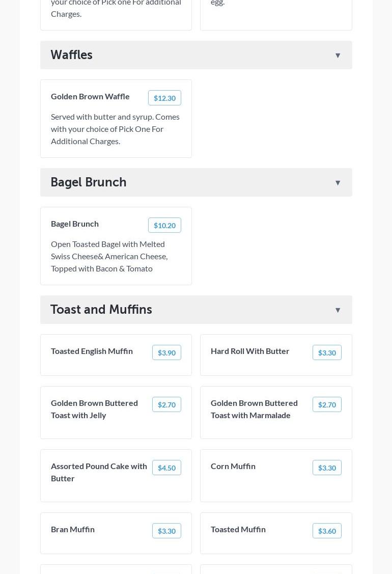
Task: Open the Golden Brown Waffle item
Action: pos(90,96)
